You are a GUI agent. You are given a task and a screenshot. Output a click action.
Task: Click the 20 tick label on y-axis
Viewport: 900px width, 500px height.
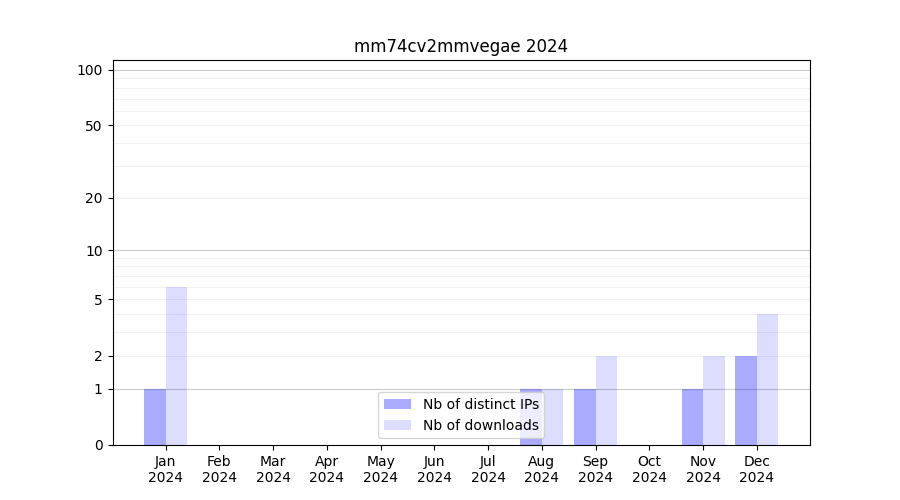coord(94,198)
